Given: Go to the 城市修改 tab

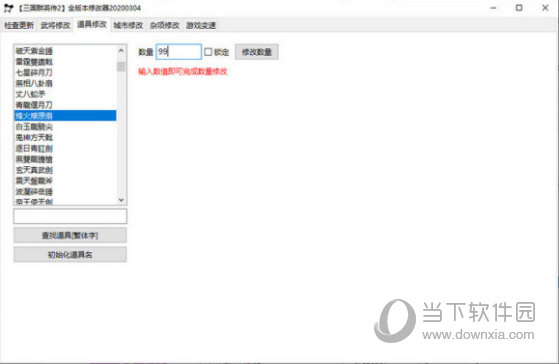Looking at the screenshot, I should pos(128,25).
